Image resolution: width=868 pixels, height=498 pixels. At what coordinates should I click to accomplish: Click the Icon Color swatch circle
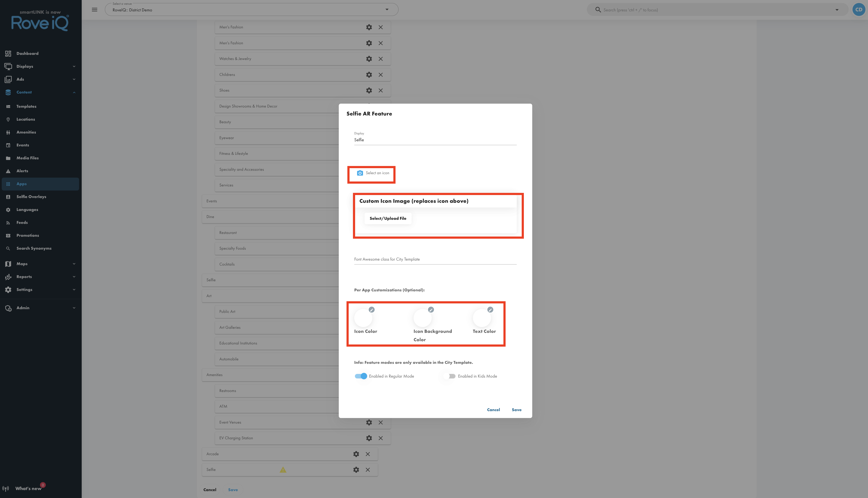pos(363,318)
